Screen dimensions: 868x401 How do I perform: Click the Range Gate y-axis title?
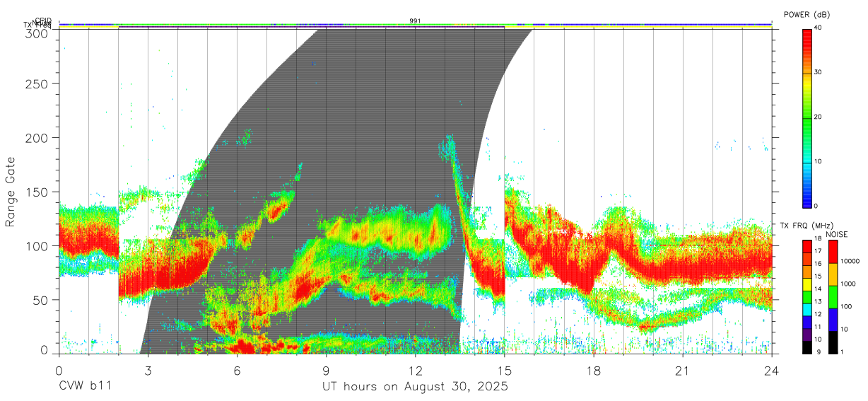(x=11, y=192)
